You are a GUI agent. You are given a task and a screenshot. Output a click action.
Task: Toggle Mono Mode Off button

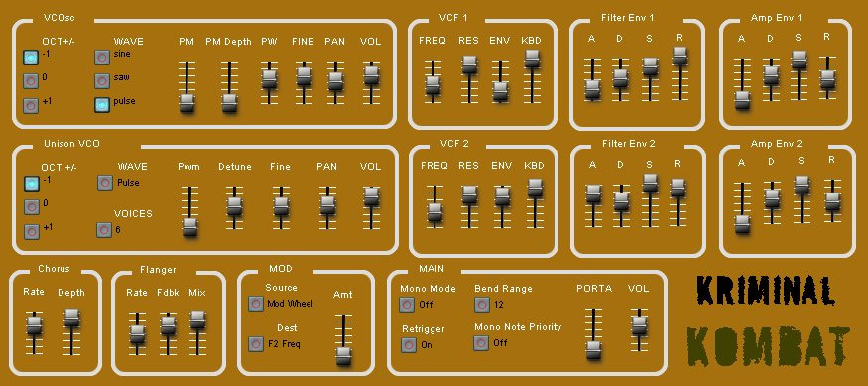point(407,305)
